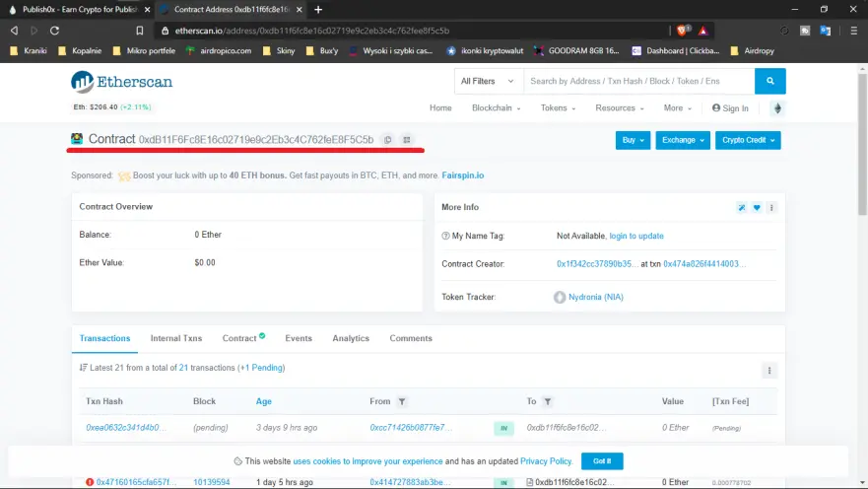The image size is (868, 489).
Task: Filter the From column
Action: (402, 401)
